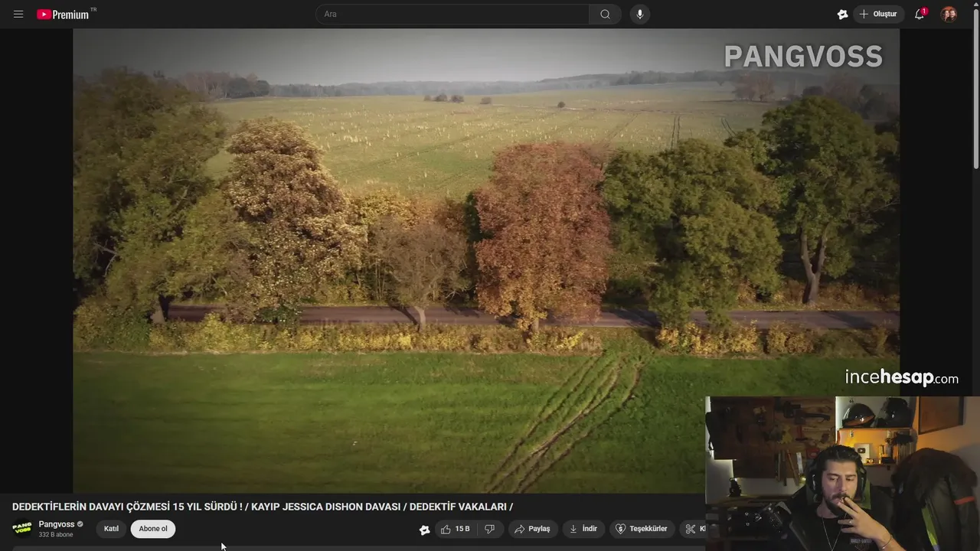Click the 332 B abone subscriber count

point(56,535)
